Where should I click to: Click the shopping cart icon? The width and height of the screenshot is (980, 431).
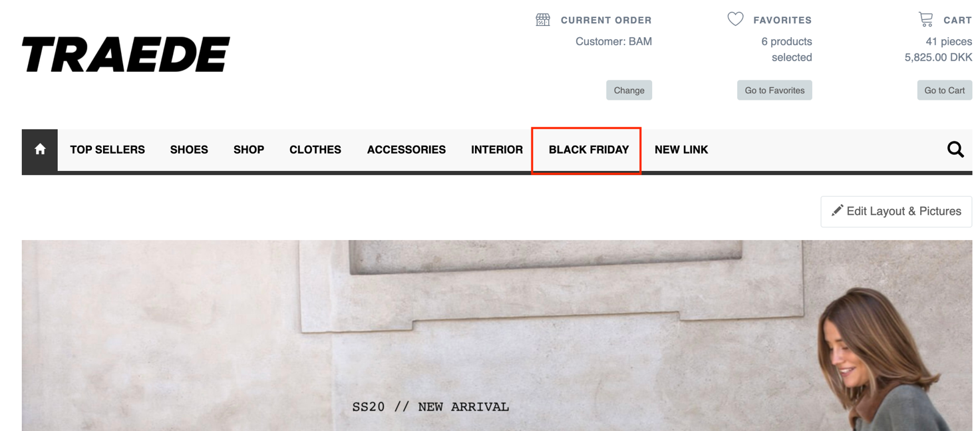tap(925, 19)
